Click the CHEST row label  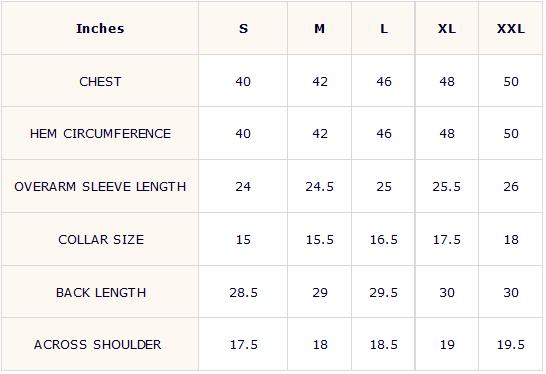(100, 81)
